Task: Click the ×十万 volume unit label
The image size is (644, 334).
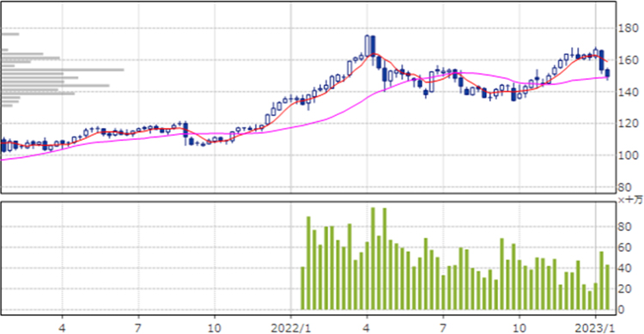Action: tap(630, 200)
